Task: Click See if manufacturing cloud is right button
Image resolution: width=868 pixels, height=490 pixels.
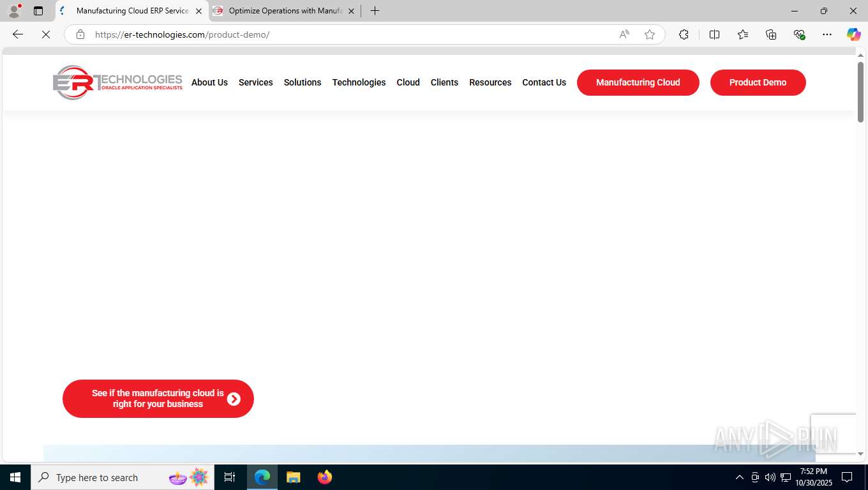Action: pos(158,399)
